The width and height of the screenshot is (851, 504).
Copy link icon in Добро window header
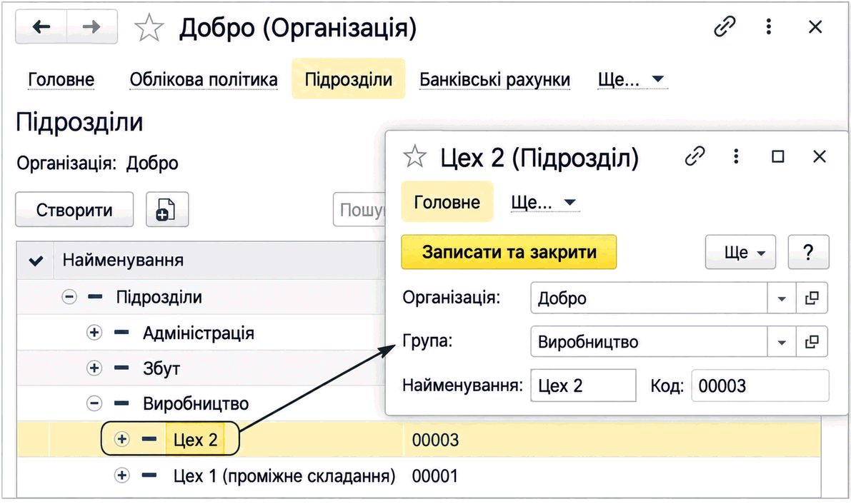pyautogui.click(x=725, y=26)
